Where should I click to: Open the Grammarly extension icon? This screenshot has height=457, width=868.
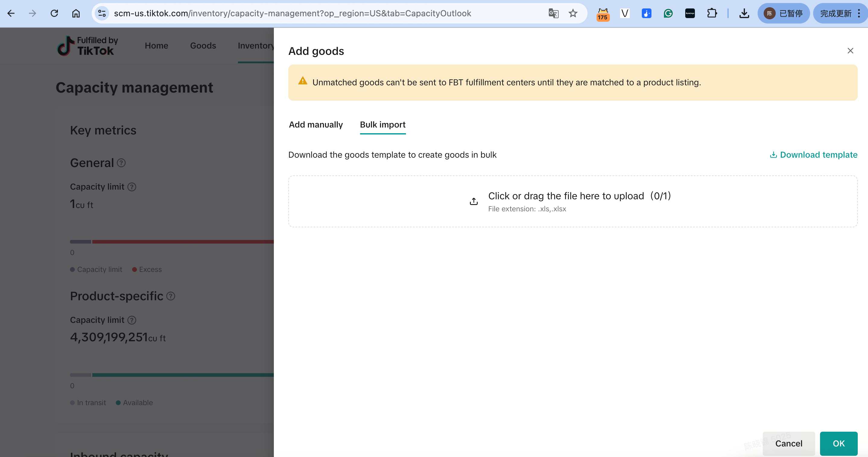pyautogui.click(x=668, y=14)
